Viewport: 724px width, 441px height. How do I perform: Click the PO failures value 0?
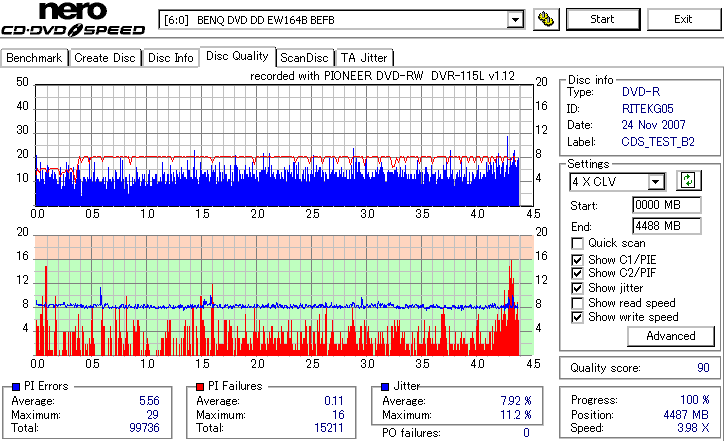click(526, 433)
